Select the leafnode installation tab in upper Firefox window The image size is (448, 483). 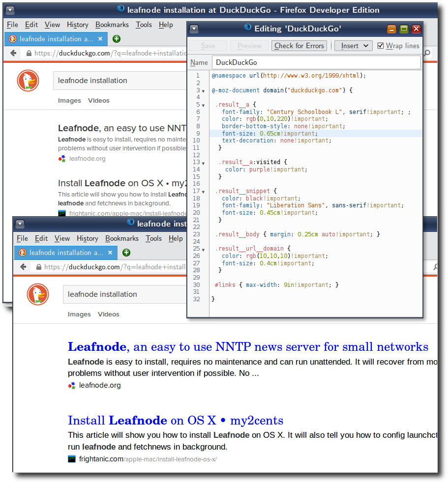coord(56,39)
